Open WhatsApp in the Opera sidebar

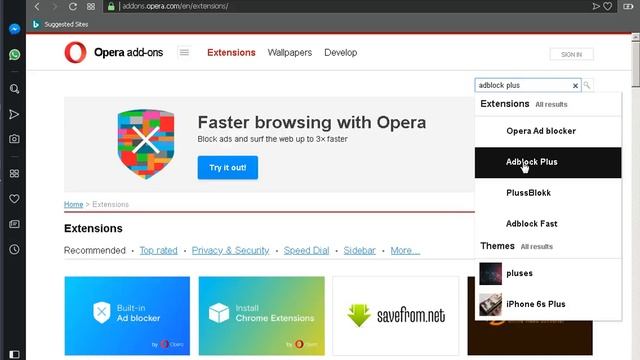tap(14, 55)
